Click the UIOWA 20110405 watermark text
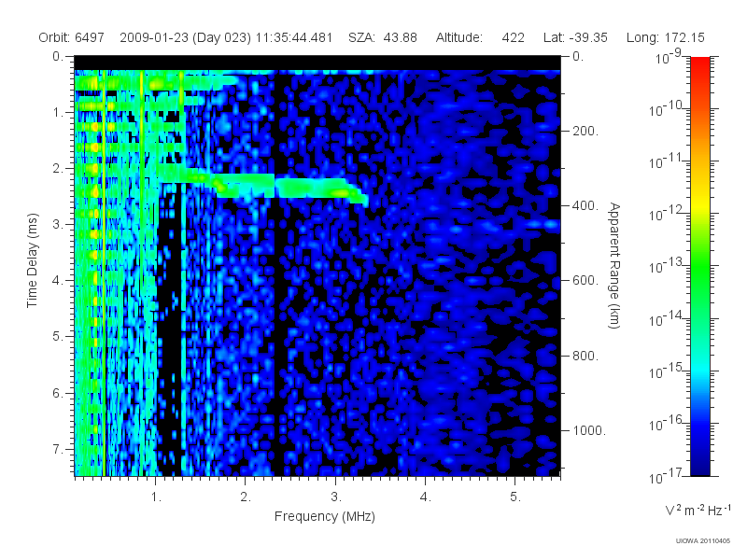747x560 pixels. 703,541
